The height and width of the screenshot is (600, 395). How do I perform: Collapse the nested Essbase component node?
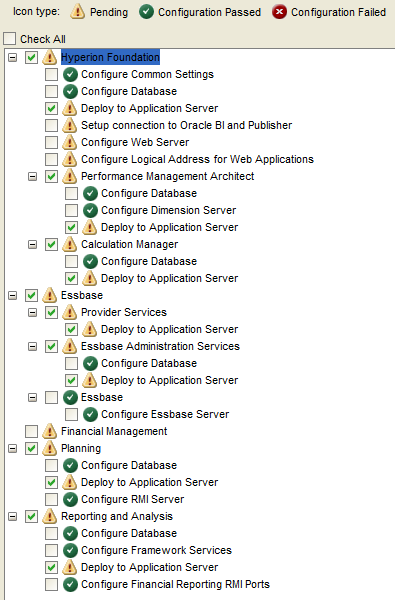click(33, 397)
